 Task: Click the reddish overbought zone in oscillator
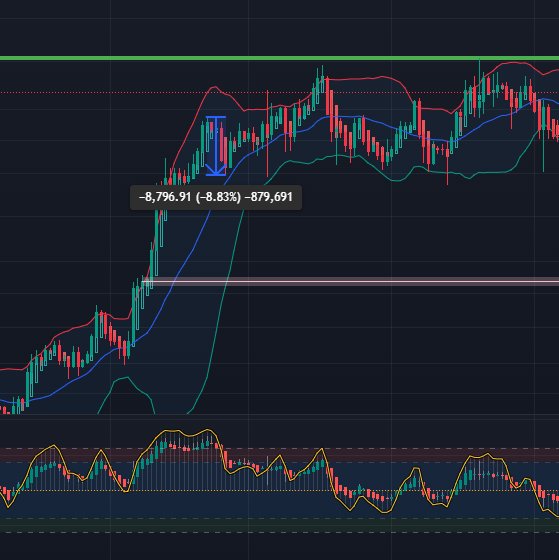click(279, 455)
